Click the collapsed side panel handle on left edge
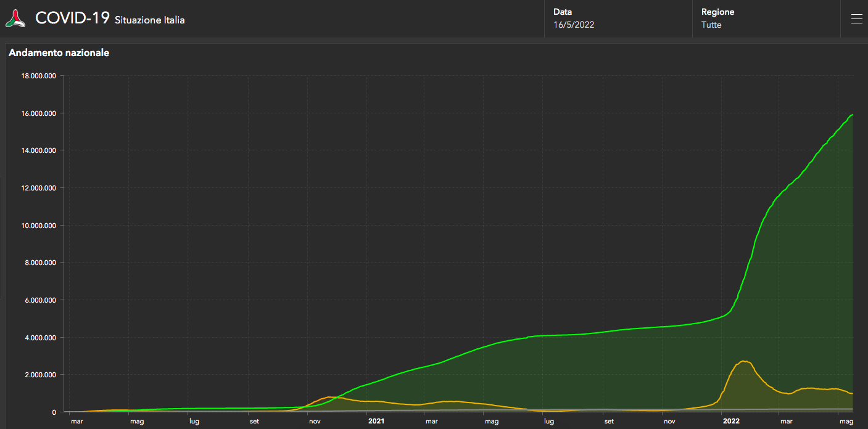 [x=1, y=237]
